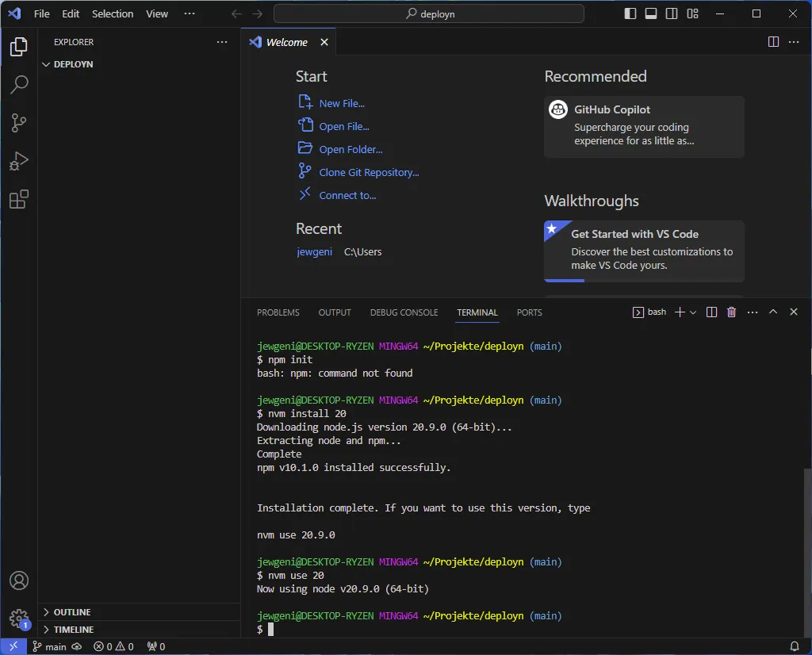Click the Open Folder... link
812x655 pixels.
pos(350,149)
